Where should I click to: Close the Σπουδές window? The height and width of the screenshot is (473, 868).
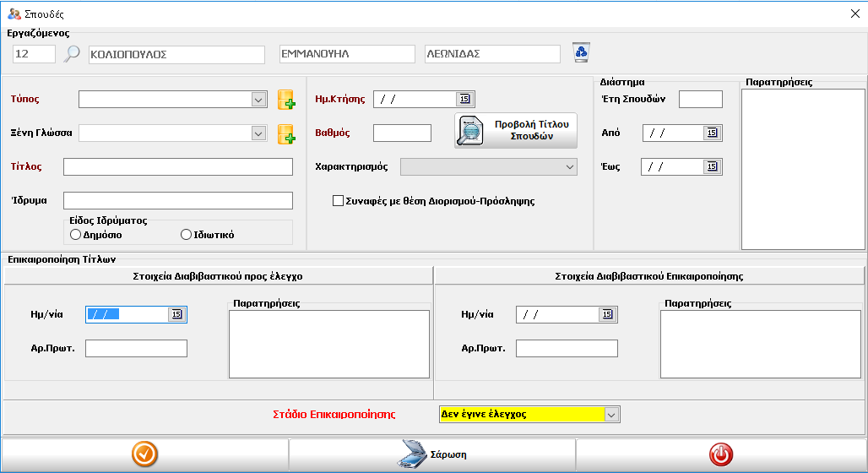tap(855, 14)
